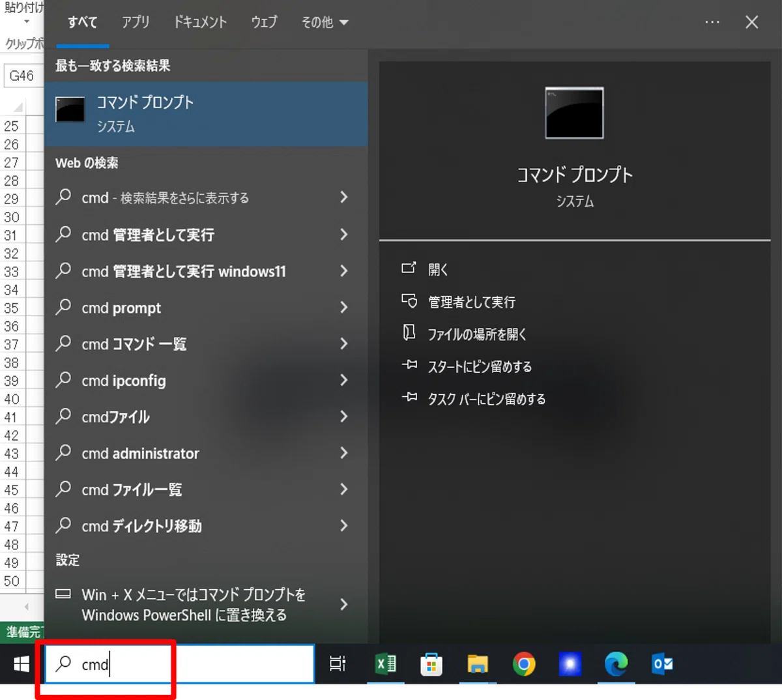The height and width of the screenshot is (700, 782).
Task: Open Microsoft Store from the taskbar
Action: click(431, 664)
